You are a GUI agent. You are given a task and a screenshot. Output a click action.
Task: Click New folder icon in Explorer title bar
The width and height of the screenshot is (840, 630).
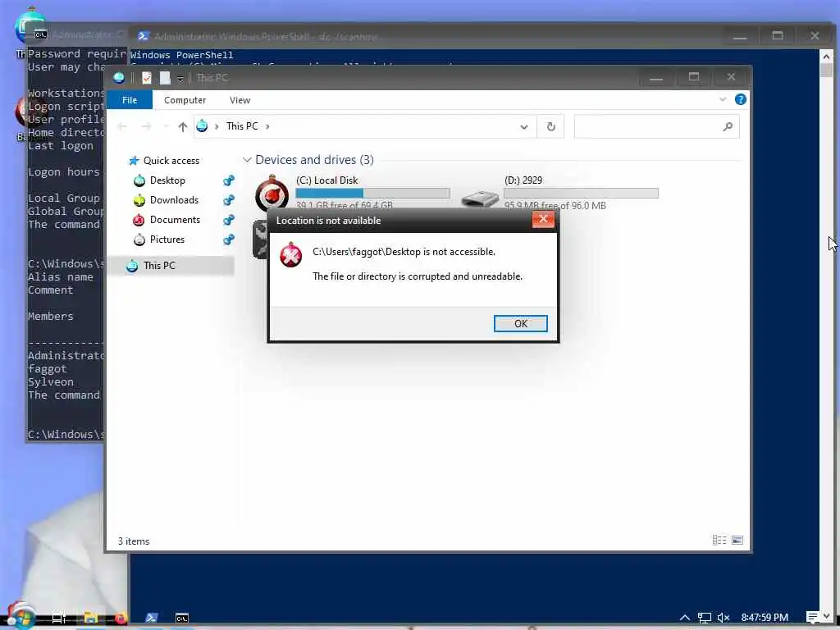pyautogui.click(x=165, y=78)
